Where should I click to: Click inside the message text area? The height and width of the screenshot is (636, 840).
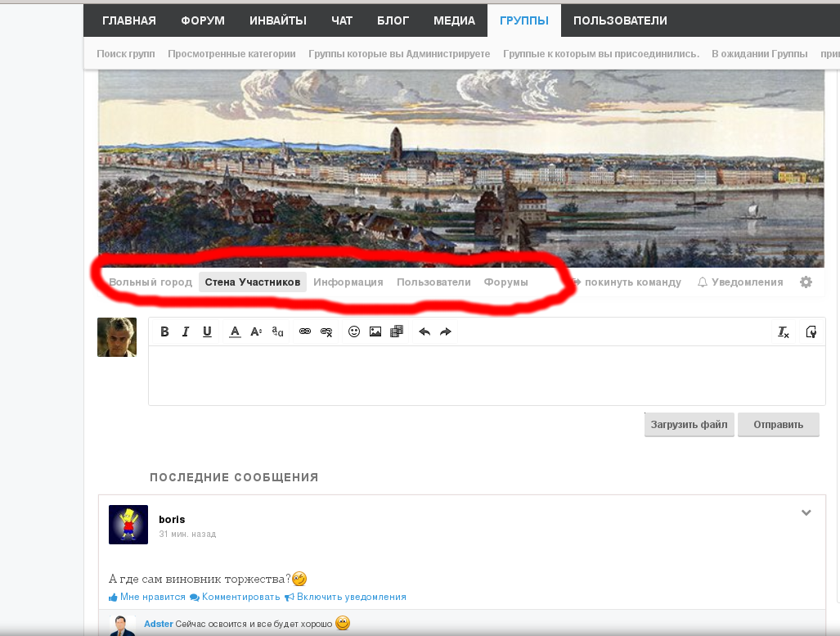coord(486,375)
